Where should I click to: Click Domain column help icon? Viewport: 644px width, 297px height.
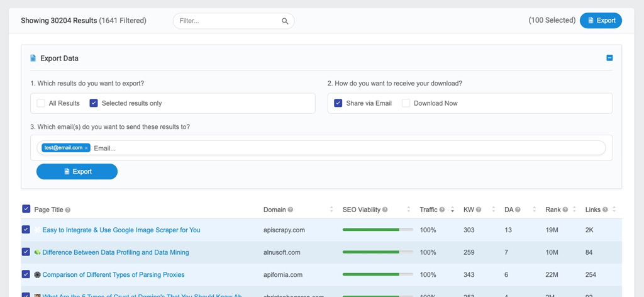click(291, 210)
